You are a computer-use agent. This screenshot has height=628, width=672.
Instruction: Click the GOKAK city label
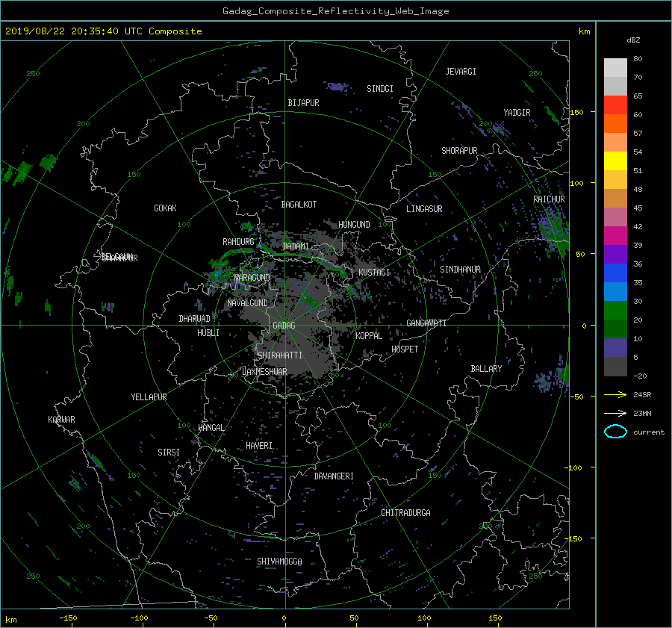[x=166, y=208]
